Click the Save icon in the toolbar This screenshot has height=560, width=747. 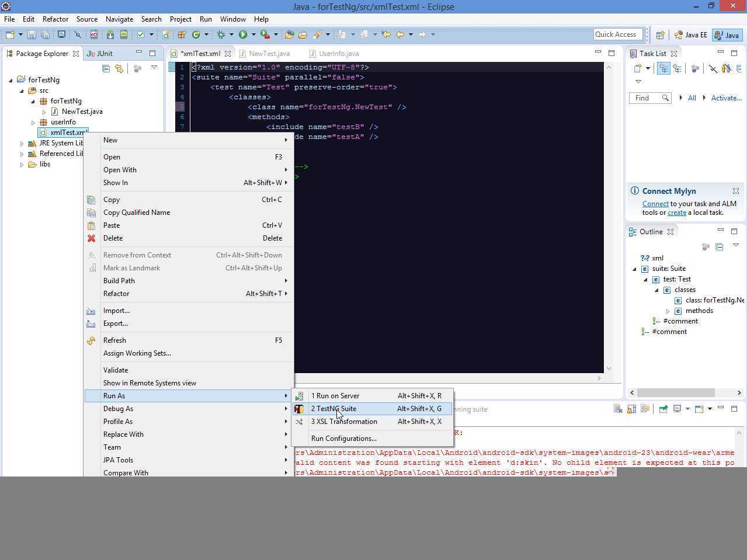coord(32,35)
